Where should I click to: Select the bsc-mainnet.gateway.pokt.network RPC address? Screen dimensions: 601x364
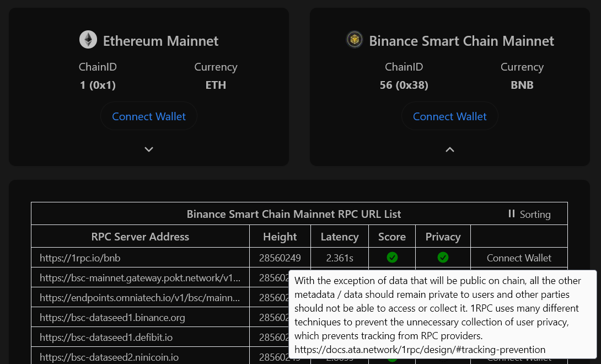[x=140, y=277]
